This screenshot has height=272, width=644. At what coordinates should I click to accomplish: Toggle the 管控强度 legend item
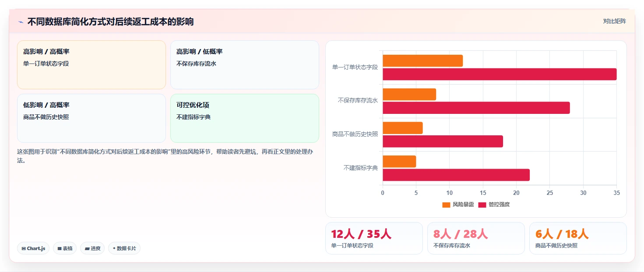coord(494,205)
